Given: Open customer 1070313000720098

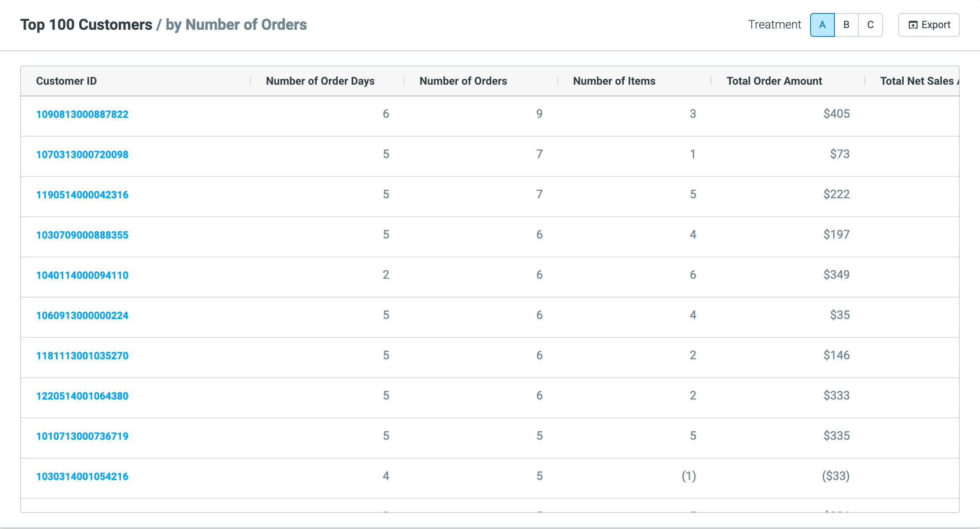Looking at the screenshot, I should [x=82, y=154].
